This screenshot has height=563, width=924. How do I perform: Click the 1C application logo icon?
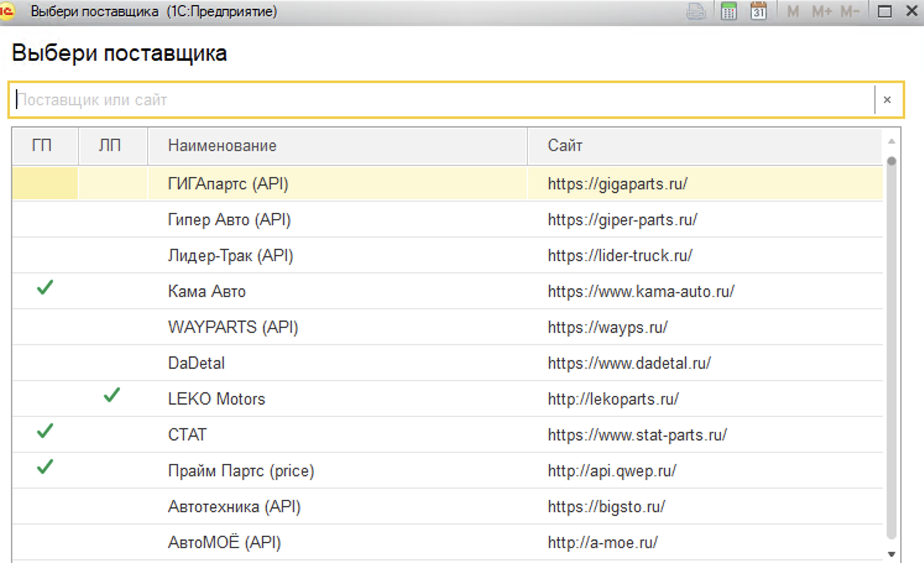click(x=7, y=11)
